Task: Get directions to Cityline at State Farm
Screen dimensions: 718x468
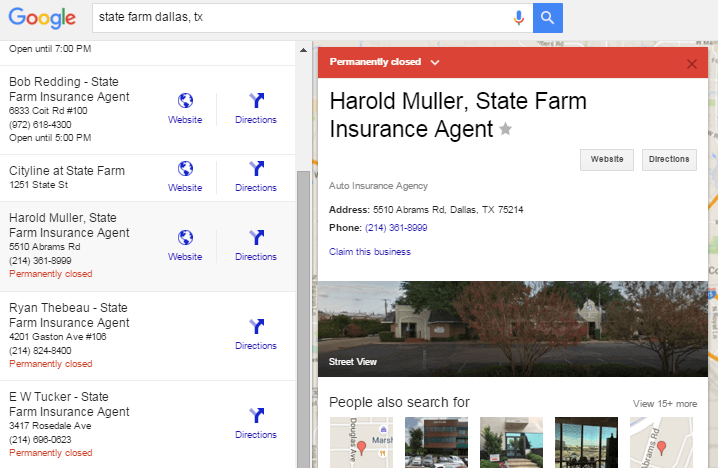Action: click(256, 177)
